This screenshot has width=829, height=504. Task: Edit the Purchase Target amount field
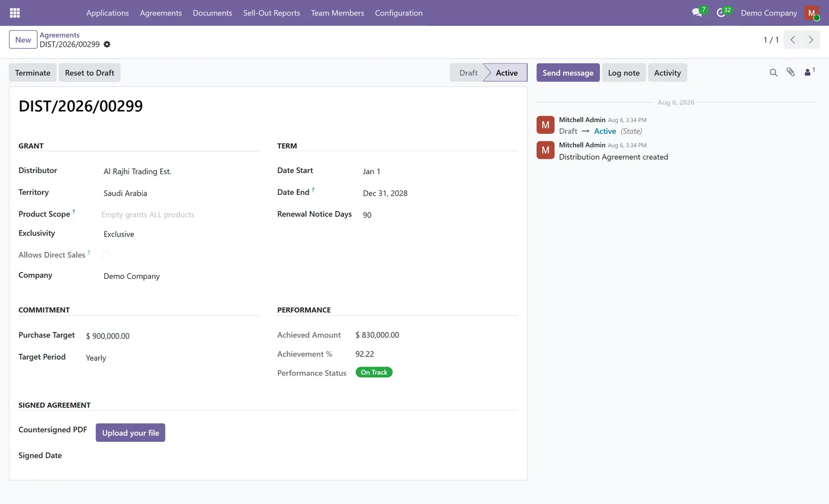click(171, 336)
